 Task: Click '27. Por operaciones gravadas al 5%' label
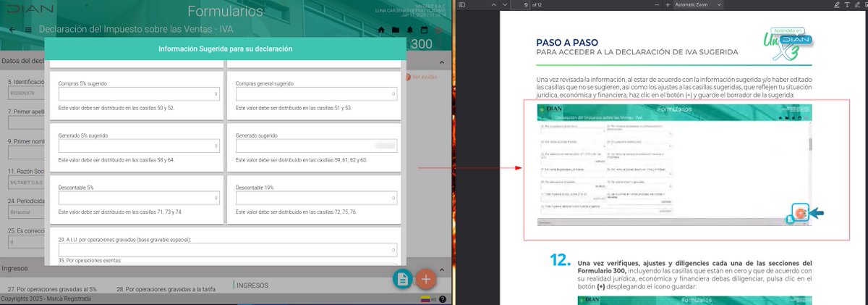coord(51,289)
